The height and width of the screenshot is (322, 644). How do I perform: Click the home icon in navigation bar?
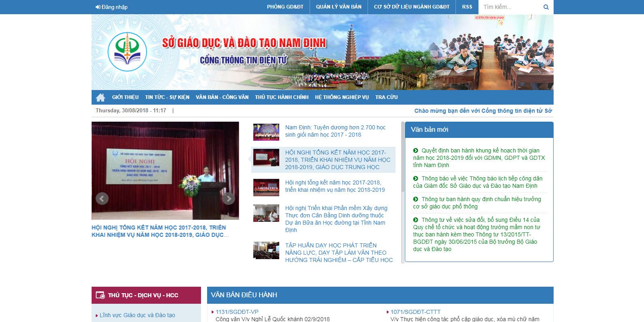click(101, 97)
